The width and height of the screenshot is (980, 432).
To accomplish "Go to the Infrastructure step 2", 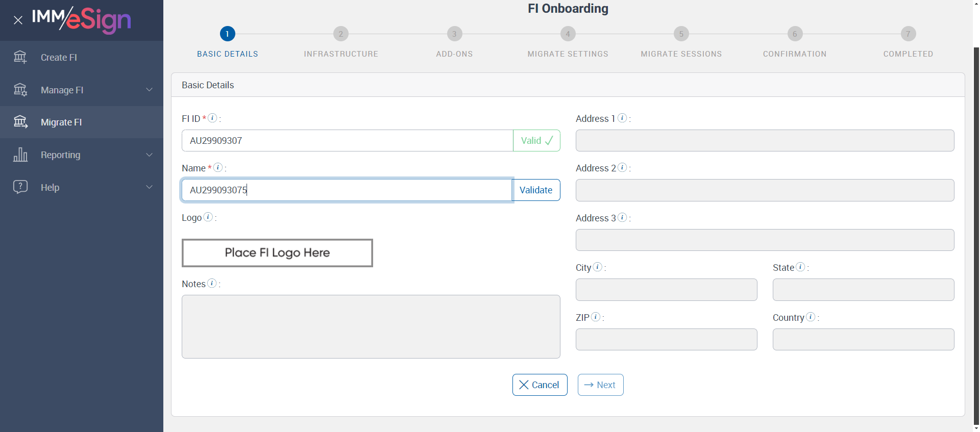I will pos(341,34).
